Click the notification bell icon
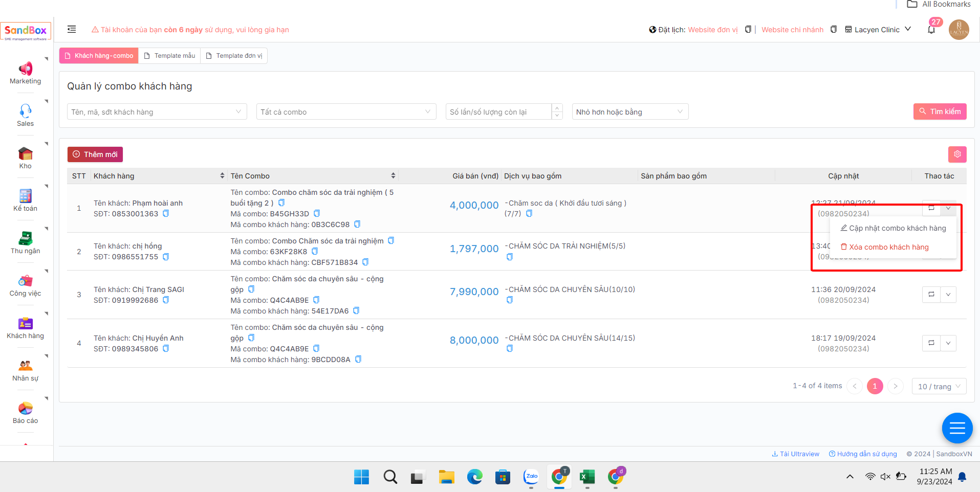 (x=931, y=30)
